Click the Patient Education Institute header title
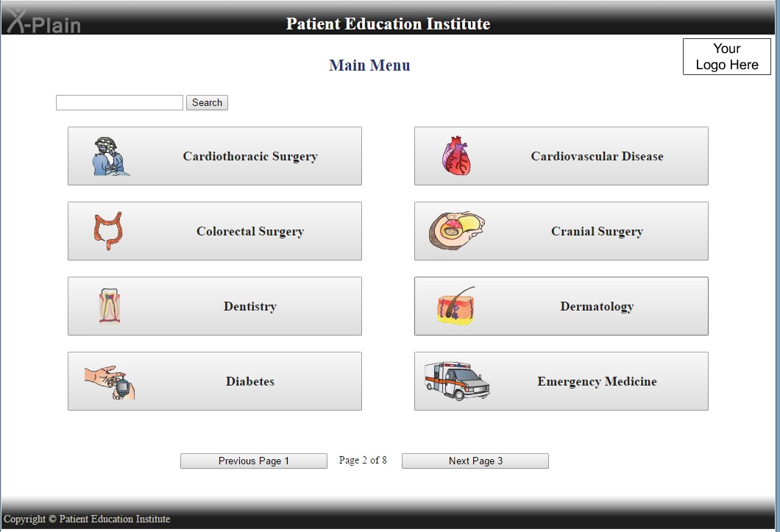This screenshot has width=780, height=532. [388, 24]
